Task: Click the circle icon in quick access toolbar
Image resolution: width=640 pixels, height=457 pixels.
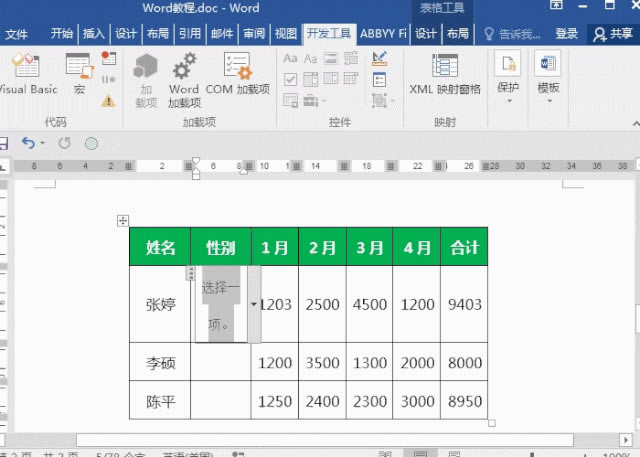Action: click(x=91, y=143)
